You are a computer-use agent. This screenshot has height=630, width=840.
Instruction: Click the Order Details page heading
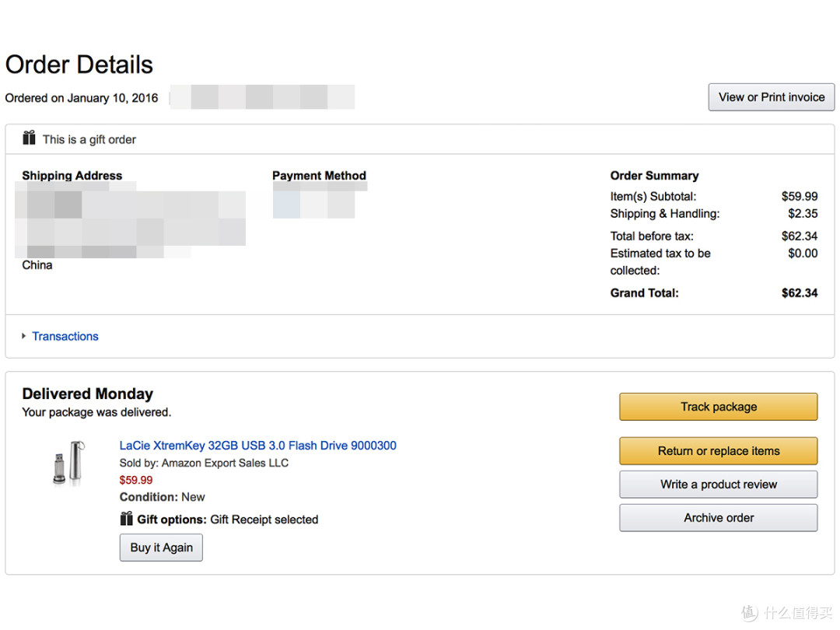(79, 65)
